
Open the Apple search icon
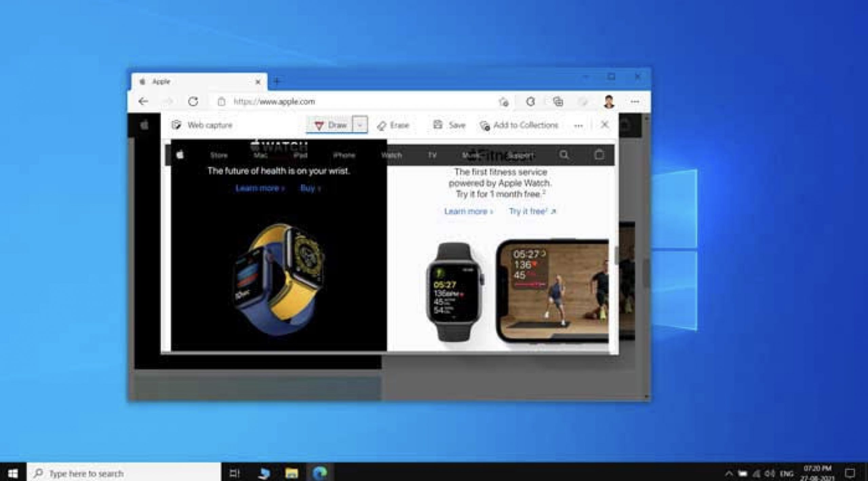point(564,155)
